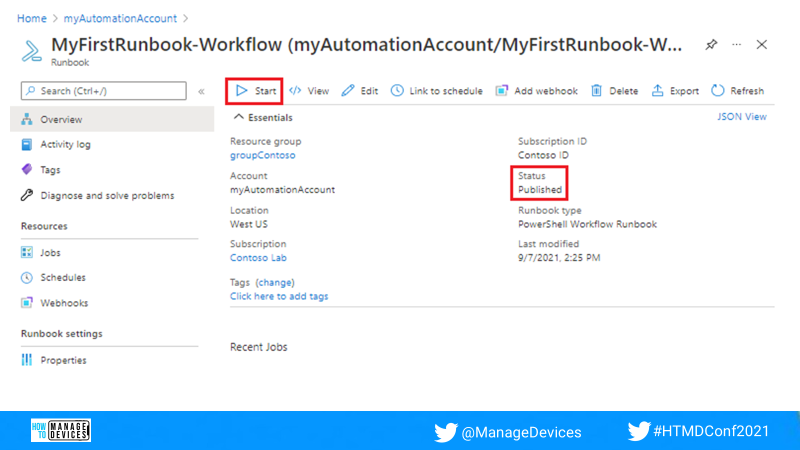The image size is (800, 450).
Task: Click the Contoso ID subscription value
Action: [x=543, y=155]
